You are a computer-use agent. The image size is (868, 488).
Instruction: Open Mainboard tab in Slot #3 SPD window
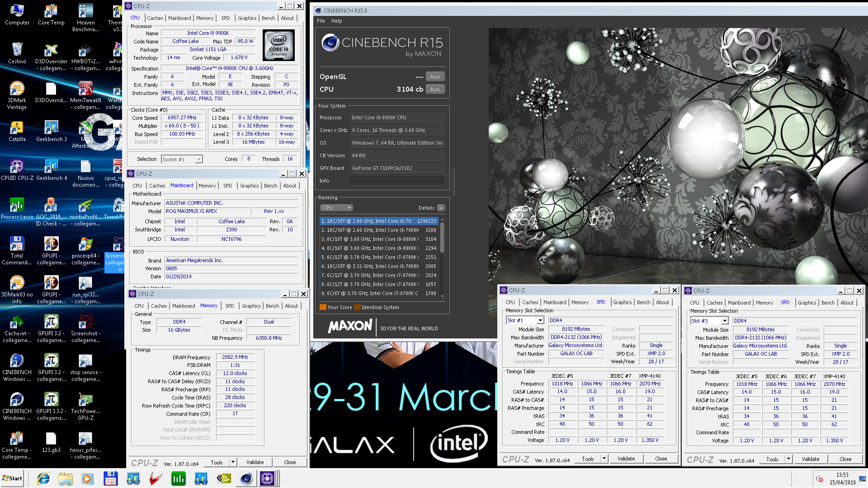coord(739,303)
